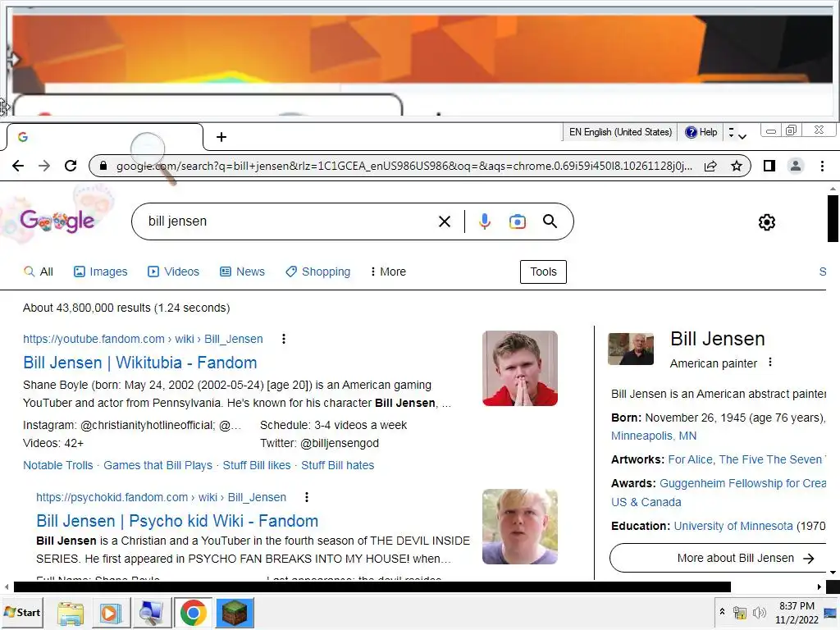The height and width of the screenshot is (630, 840).
Task: Open Stuff Bill likes sitelink
Action: 257,465
